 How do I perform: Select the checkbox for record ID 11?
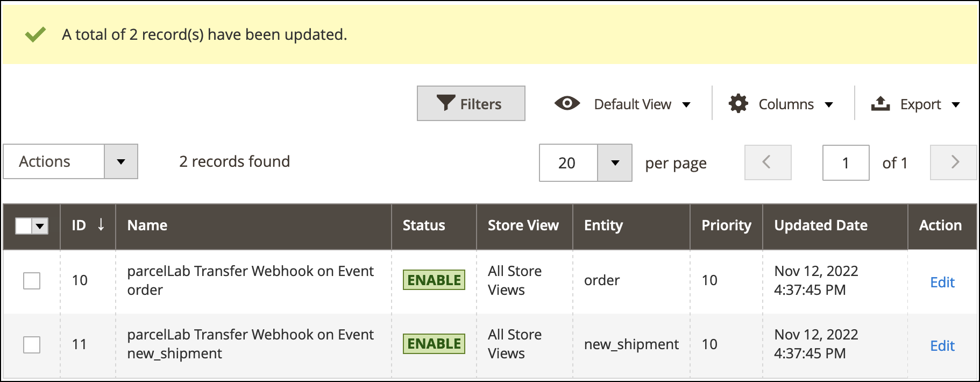[x=32, y=344]
